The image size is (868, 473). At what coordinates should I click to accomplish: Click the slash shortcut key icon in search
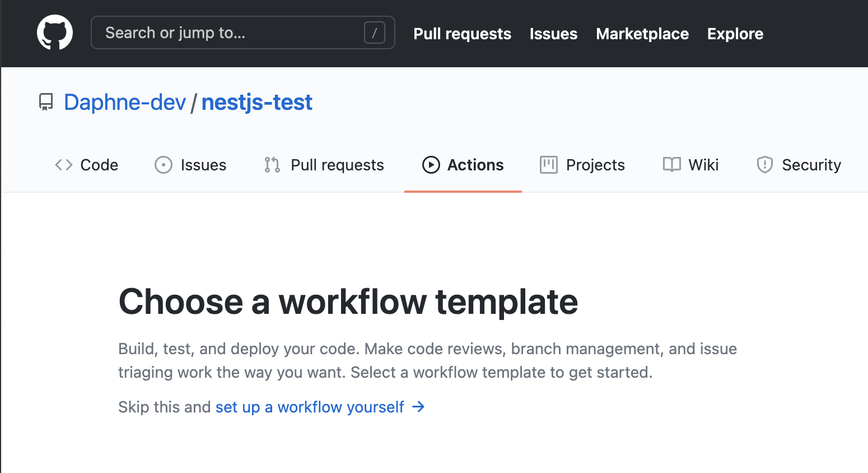375,33
